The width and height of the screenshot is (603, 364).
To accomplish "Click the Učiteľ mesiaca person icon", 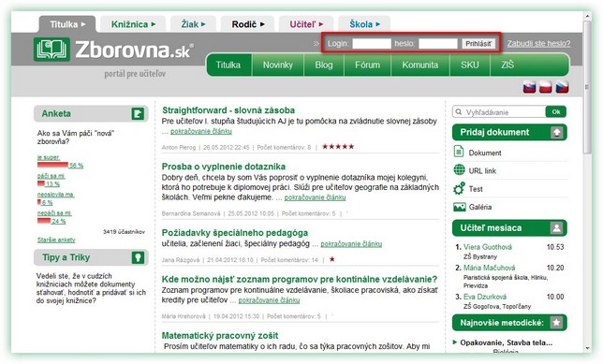I will (x=556, y=228).
